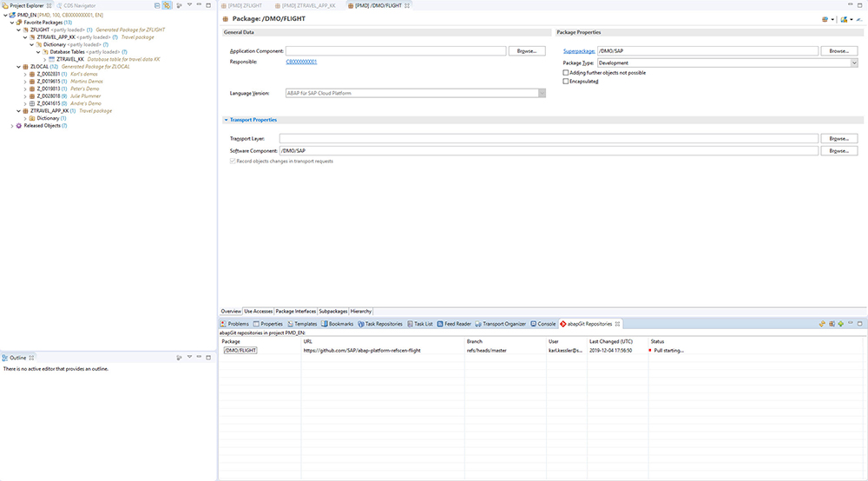Screen dimensions: 868x481
Task: Open the Task Repositories view tab
Action: coord(380,324)
